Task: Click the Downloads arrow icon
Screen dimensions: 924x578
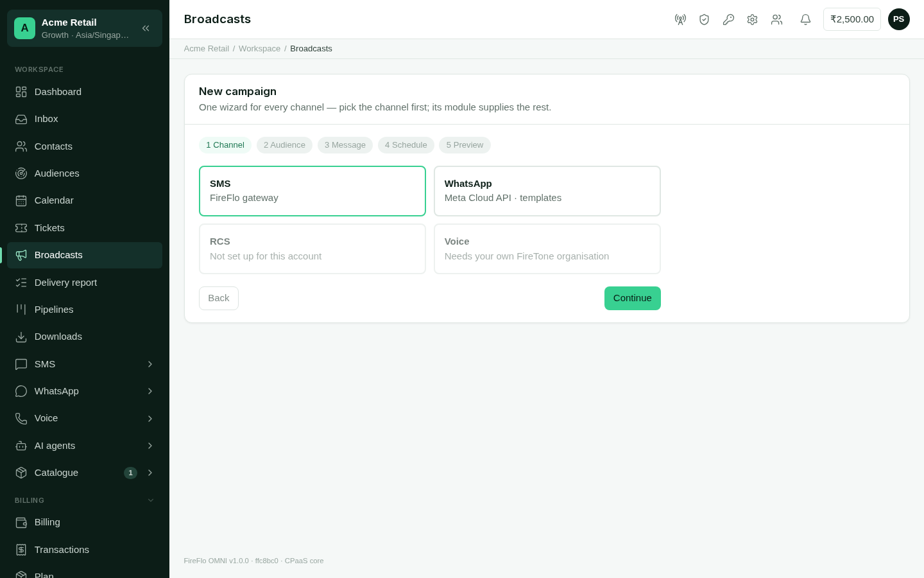Action: tap(21, 337)
